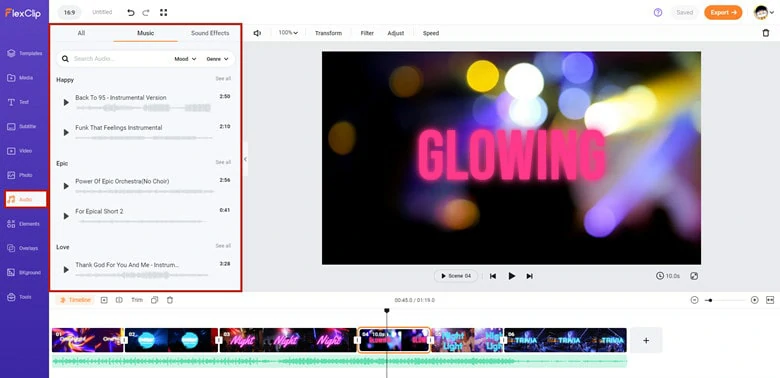Switch to the Sound Effects tab
The height and width of the screenshot is (378, 780).
coord(210,33)
